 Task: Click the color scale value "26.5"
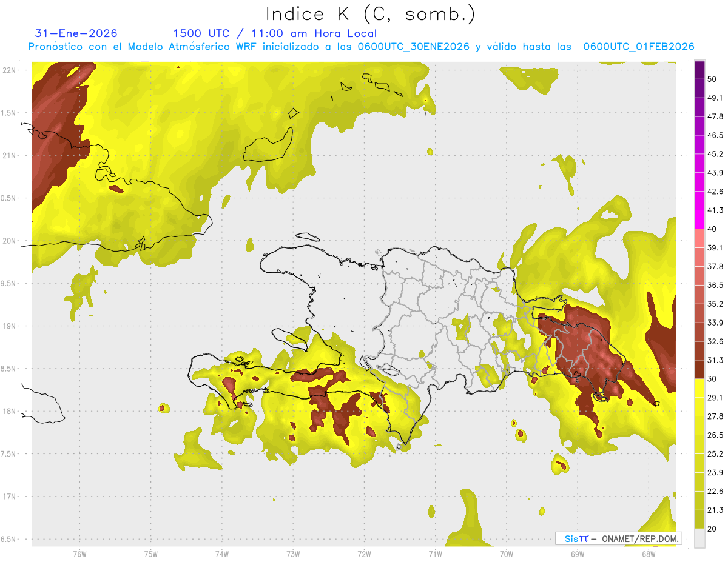[x=716, y=435]
